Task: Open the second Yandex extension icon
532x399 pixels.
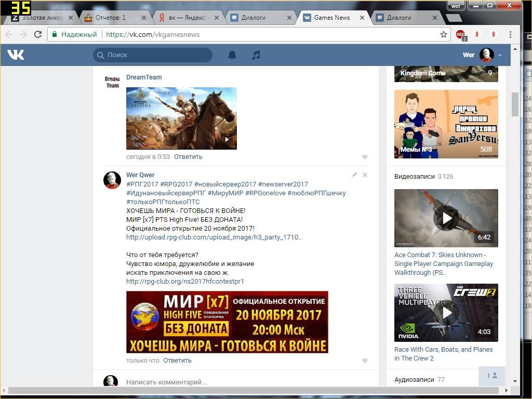Action: coord(494,34)
